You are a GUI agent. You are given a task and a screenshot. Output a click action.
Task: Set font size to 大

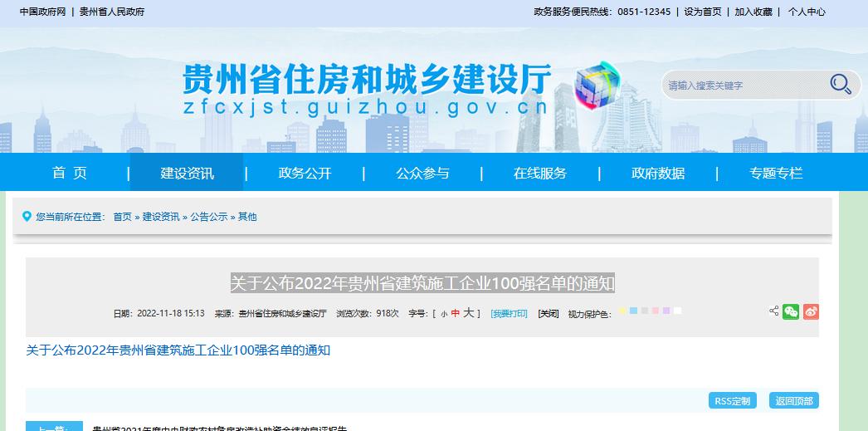(469, 312)
